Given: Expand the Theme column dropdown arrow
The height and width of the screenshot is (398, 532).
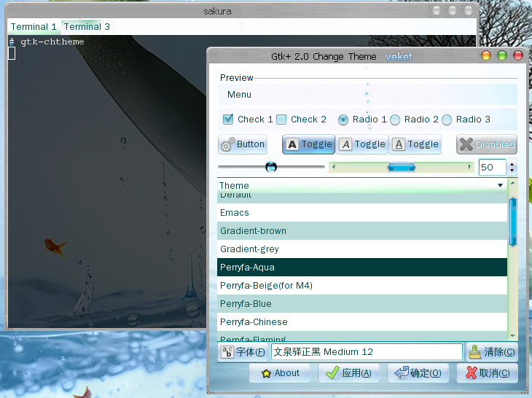Looking at the screenshot, I should (500, 186).
